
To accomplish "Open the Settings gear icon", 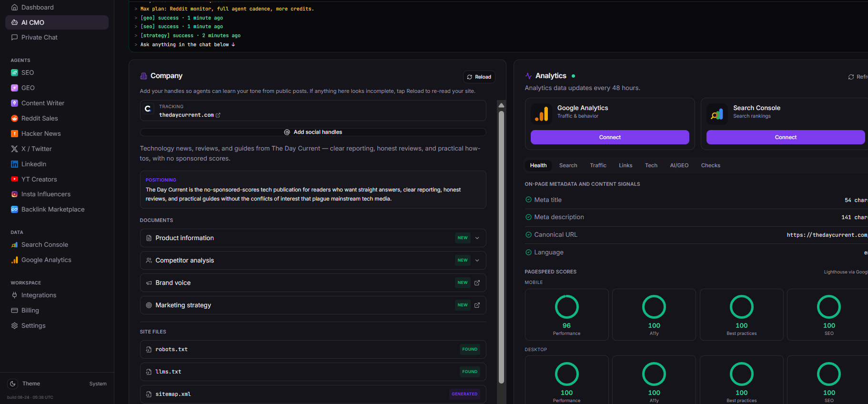I will click(x=14, y=325).
